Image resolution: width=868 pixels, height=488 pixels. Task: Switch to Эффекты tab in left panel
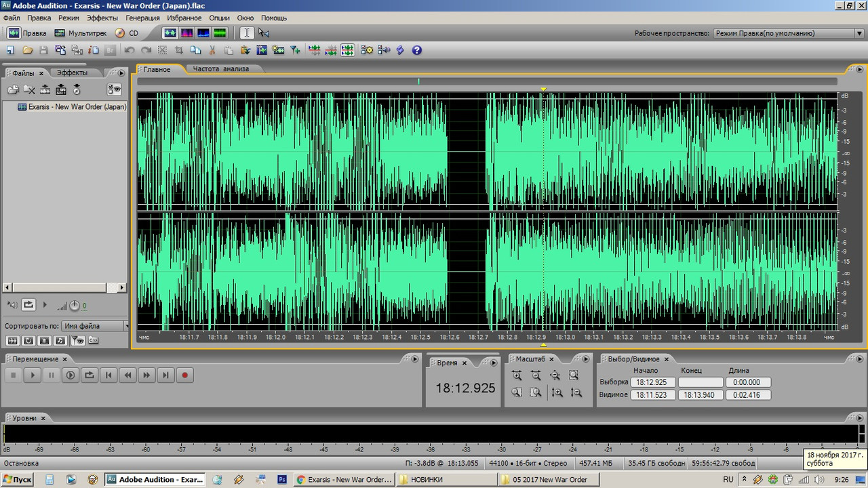point(72,73)
